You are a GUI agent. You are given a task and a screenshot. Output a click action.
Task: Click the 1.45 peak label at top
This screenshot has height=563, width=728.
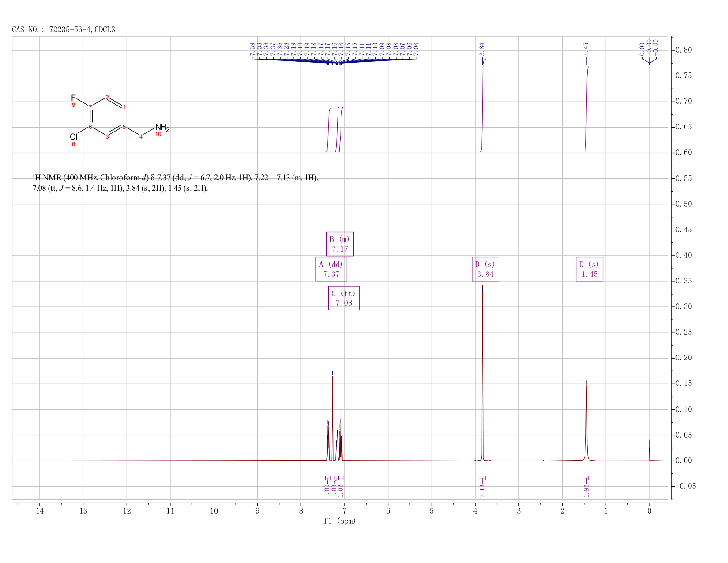586,48
